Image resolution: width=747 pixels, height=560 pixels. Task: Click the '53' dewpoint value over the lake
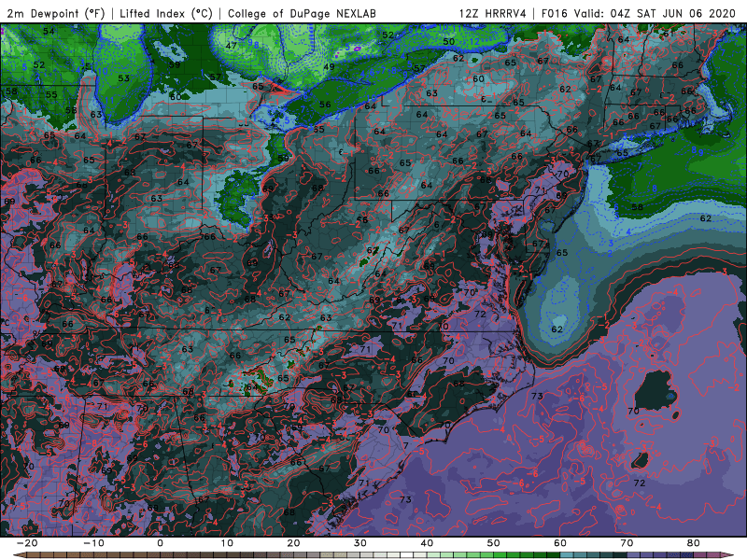[124, 78]
